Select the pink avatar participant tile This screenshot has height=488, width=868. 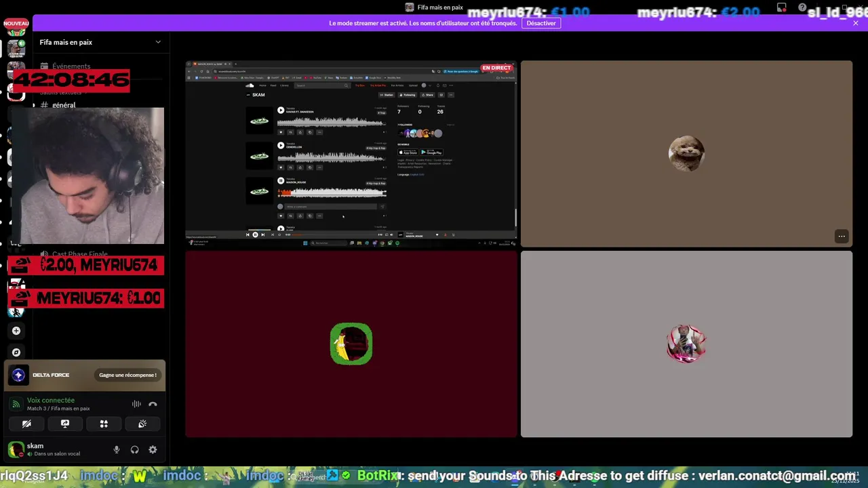click(x=686, y=344)
